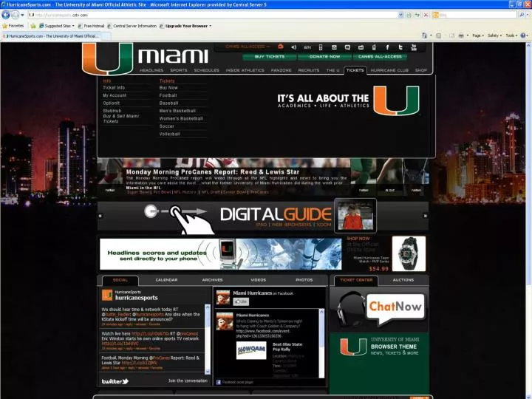The width and height of the screenshot is (532, 399).
Task: Expand the recent pages dropdown next to Forward
Action: click(x=22, y=15)
